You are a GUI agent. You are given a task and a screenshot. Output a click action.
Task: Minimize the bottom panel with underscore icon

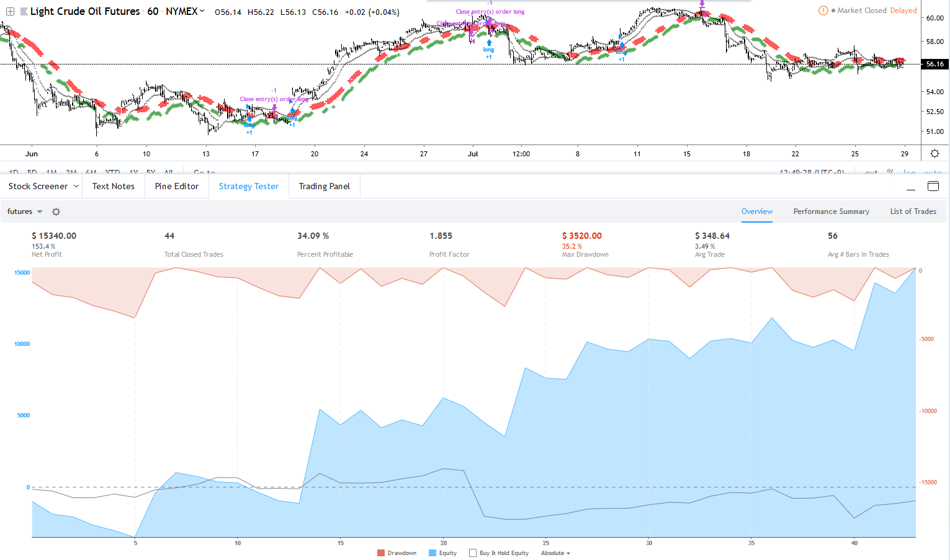click(911, 187)
